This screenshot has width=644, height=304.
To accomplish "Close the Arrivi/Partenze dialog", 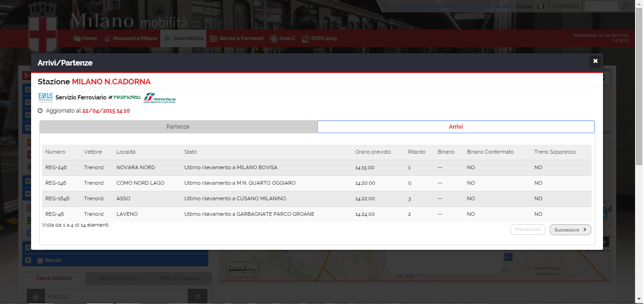I will point(595,61).
